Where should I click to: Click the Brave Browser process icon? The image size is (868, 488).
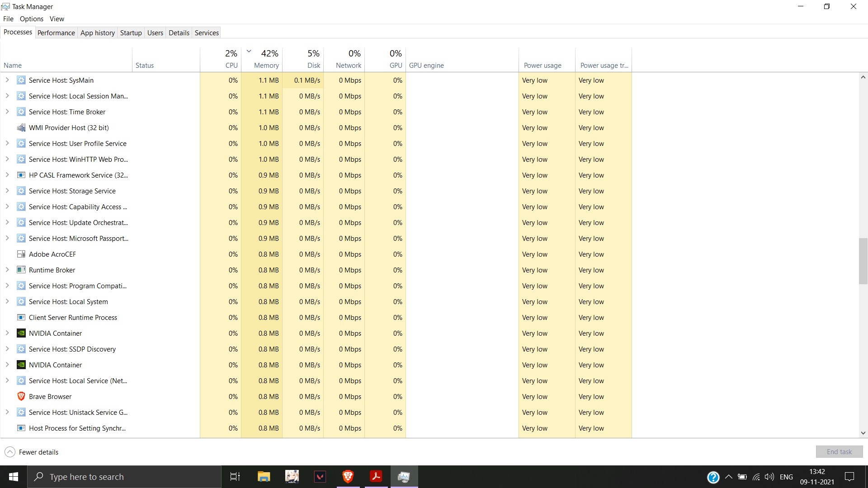pyautogui.click(x=21, y=396)
